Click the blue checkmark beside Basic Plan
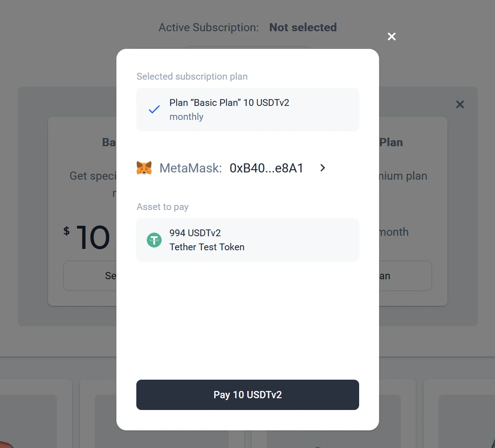This screenshot has height=448, width=495. click(154, 110)
